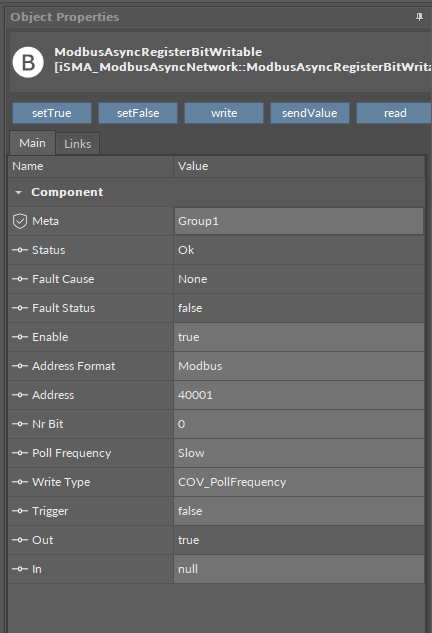Screen dimensions: 432x633
Task: Click the slot icon beside Enable
Action: pos(20,337)
